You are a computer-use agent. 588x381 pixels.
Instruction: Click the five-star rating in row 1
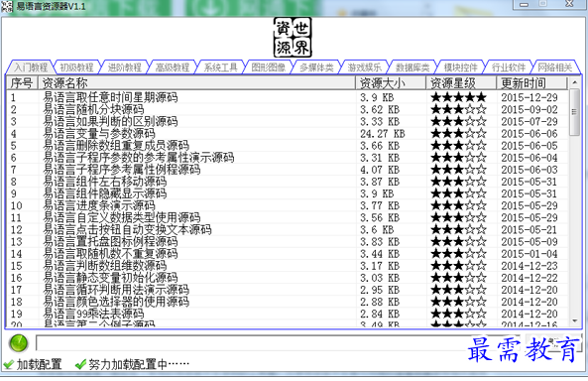[x=458, y=97]
